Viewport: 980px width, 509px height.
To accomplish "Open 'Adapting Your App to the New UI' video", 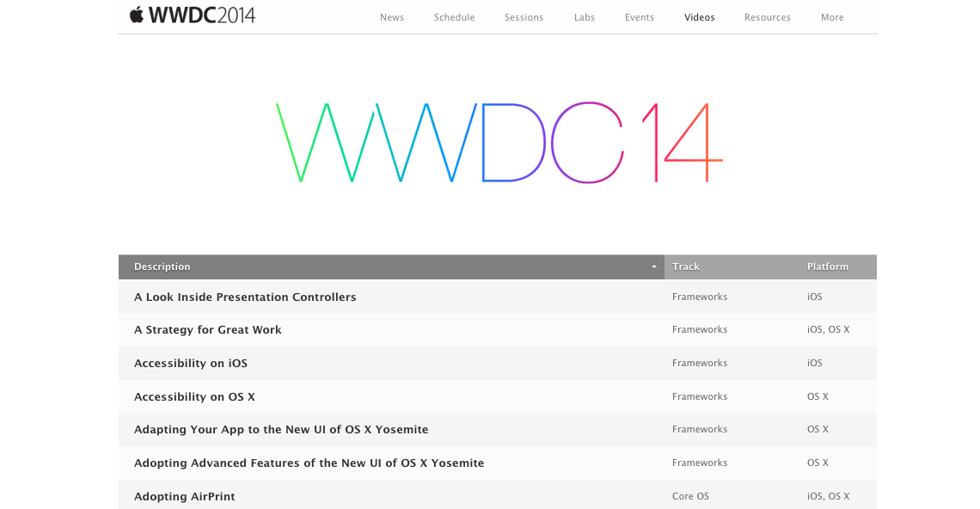I will point(281,430).
